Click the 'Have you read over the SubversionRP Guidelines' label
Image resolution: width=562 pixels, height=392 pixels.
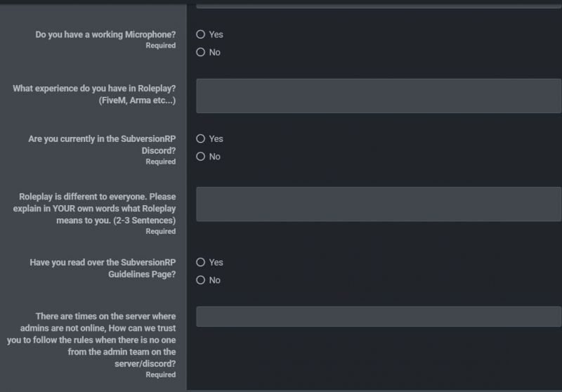pyautogui.click(x=103, y=268)
